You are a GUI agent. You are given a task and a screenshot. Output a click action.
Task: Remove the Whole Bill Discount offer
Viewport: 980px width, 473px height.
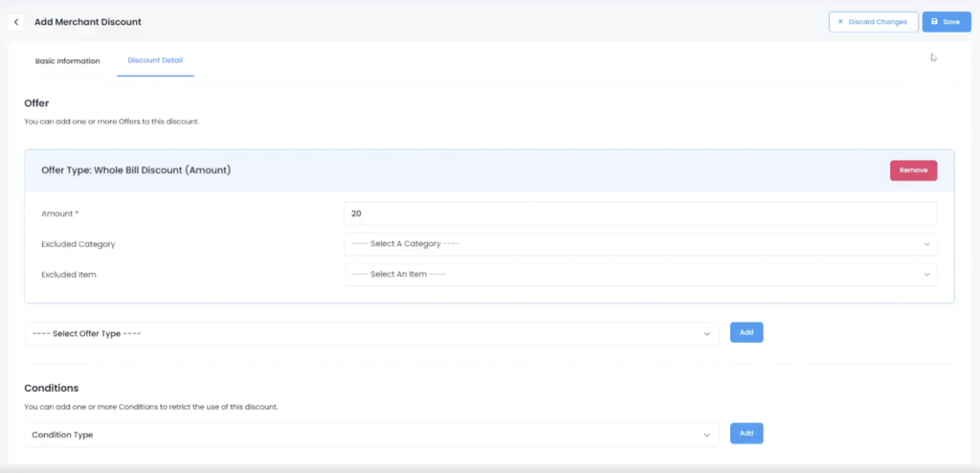click(913, 170)
